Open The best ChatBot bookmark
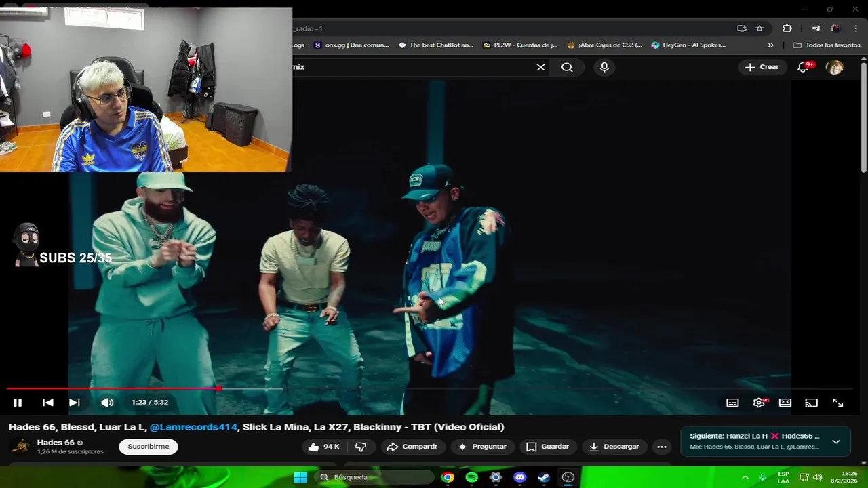This screenshot has width=868, height=488. pos(435,45)
